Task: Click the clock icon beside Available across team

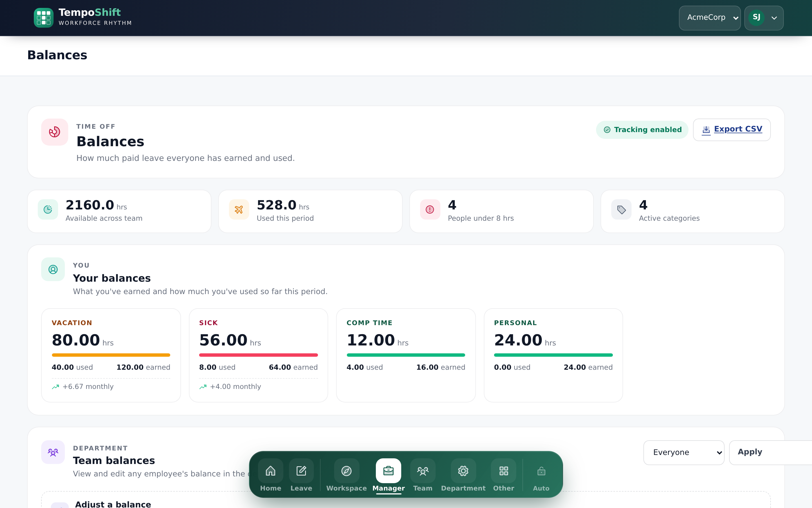Action: click(x=48, y=210)
